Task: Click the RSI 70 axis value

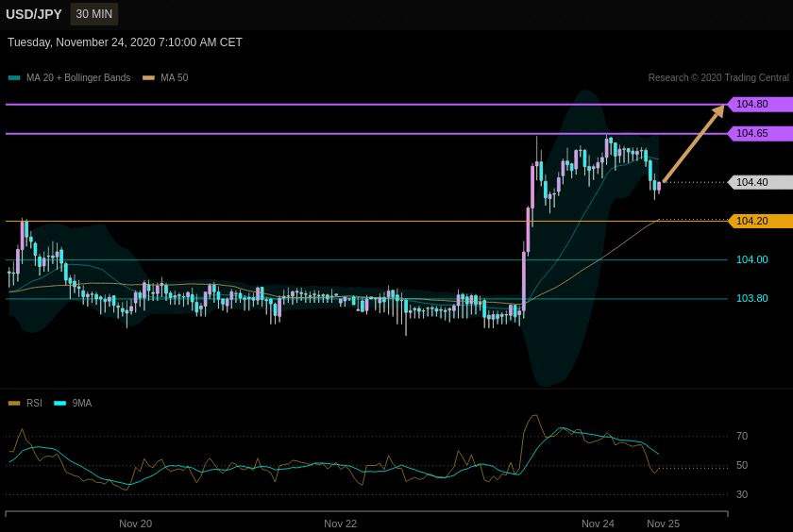Action: (742, 436)
